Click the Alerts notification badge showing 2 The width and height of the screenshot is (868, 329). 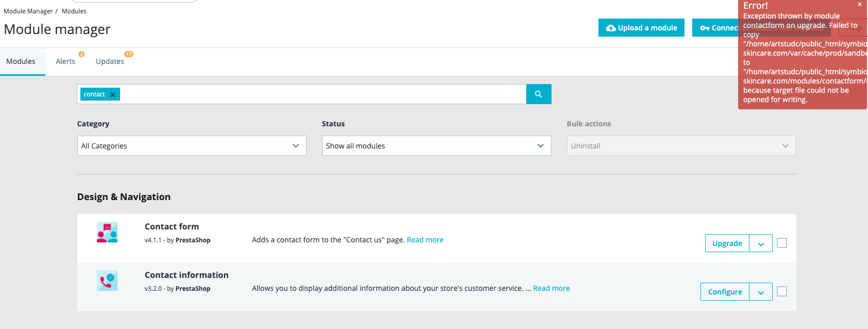(x=81, y=54)
